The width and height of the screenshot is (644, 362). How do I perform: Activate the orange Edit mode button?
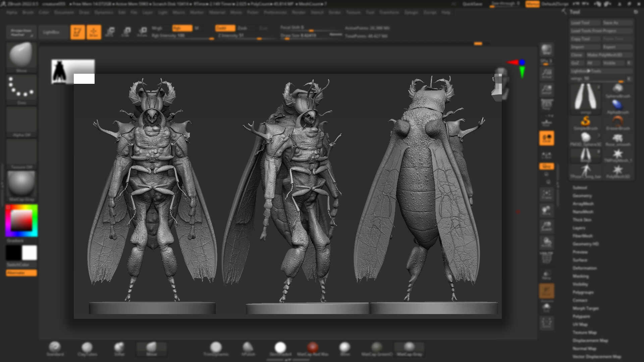(x=77, y=32)
